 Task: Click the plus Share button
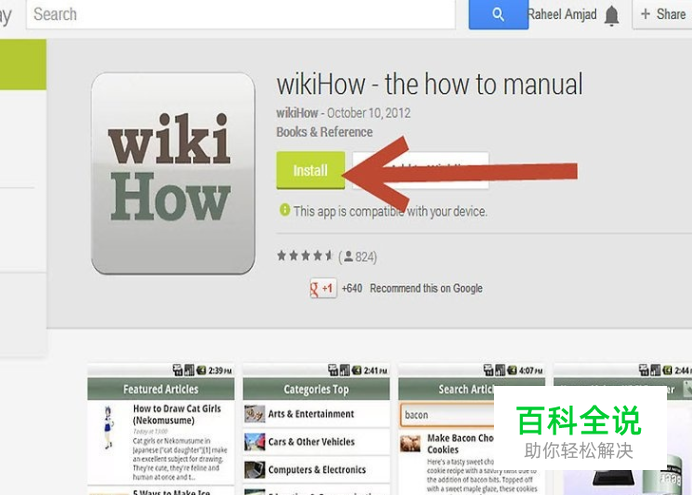662,15
